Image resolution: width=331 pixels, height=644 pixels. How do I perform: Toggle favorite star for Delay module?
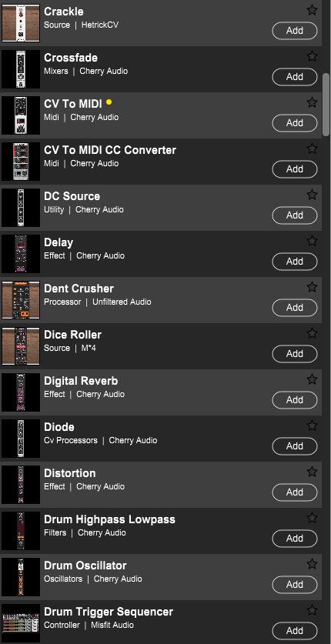(x=312, y=241)
